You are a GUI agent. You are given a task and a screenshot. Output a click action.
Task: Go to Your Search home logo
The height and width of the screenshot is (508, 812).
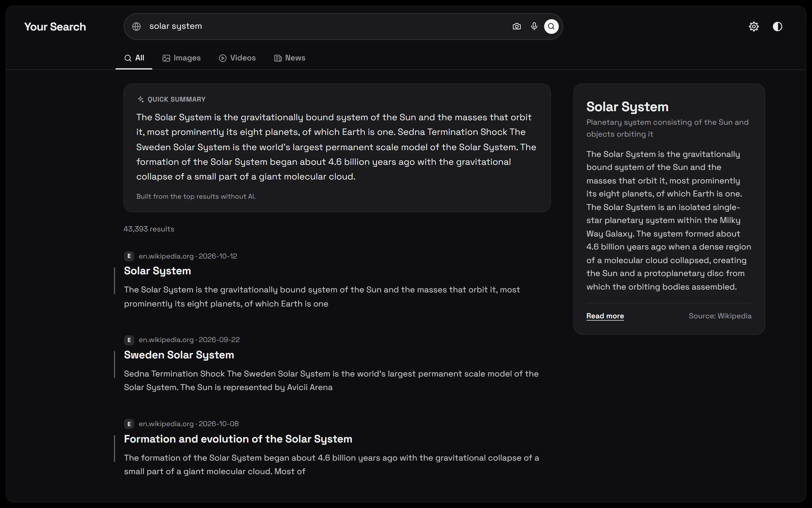pyautogui.click(x=55, y=27)
